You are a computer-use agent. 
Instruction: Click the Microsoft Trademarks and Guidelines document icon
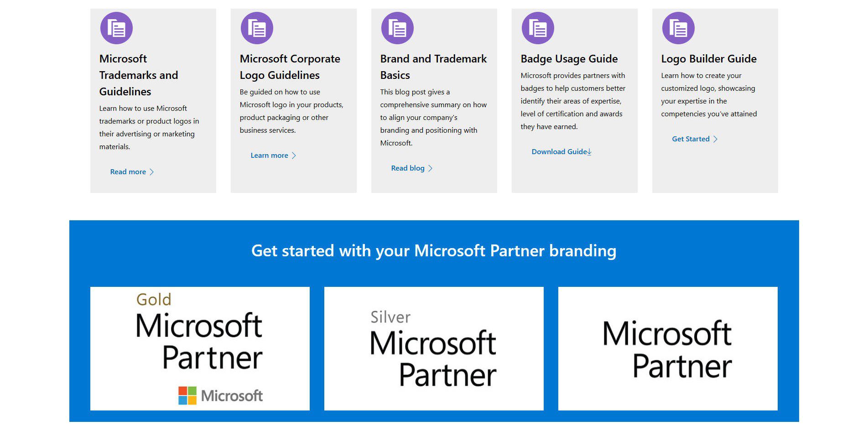[x=116, y=28]
